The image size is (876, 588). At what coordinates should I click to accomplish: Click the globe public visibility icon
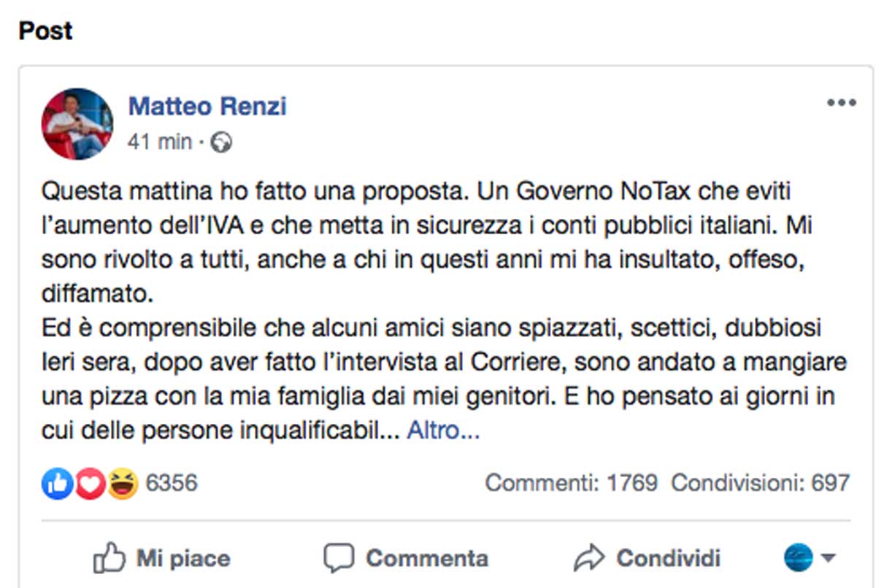(221, 142)
